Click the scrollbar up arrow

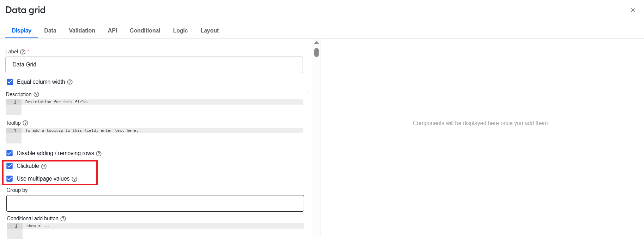[x=316, y=43]
